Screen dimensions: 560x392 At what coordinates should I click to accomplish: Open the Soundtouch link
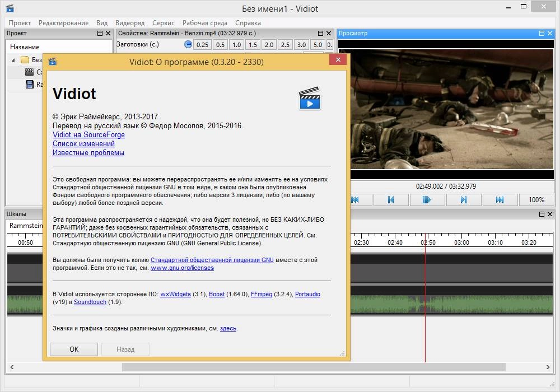(x=90, y=302)
